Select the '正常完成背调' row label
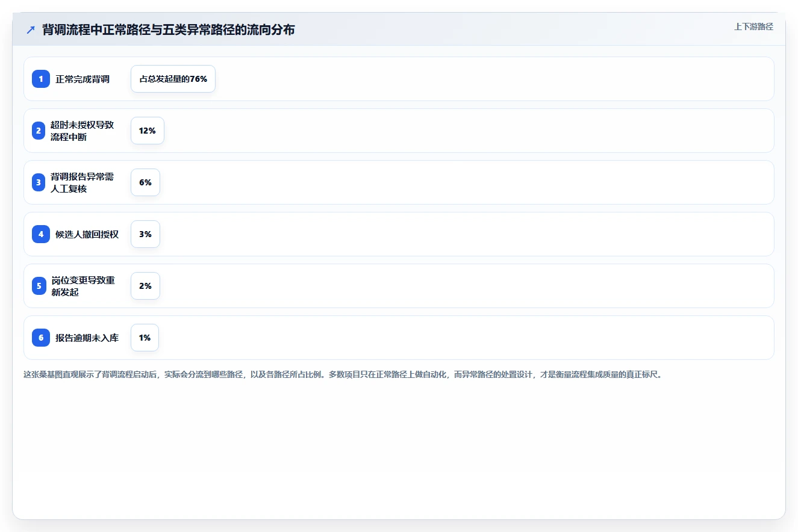This screenshot has height=532, width=798. tap(83, 79)
